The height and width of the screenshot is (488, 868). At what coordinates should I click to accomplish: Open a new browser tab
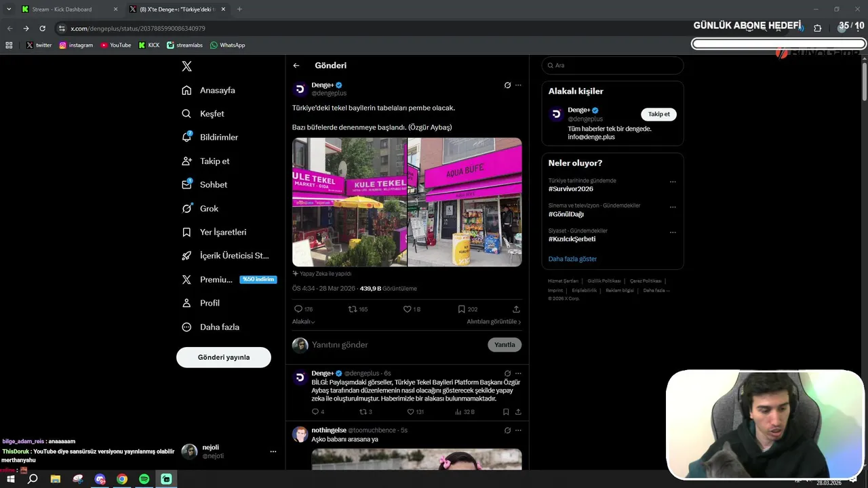tap(239, 9)
